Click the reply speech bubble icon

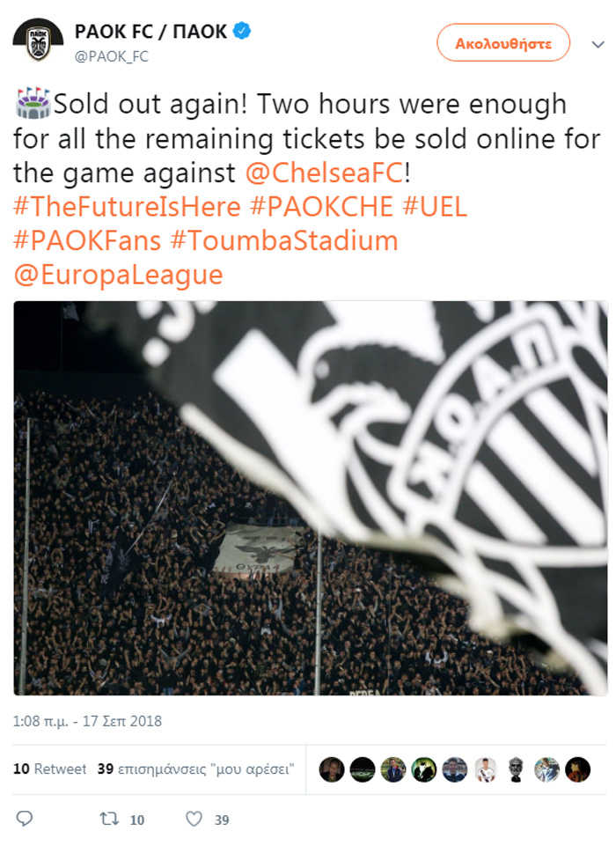(x=25, y=819)
